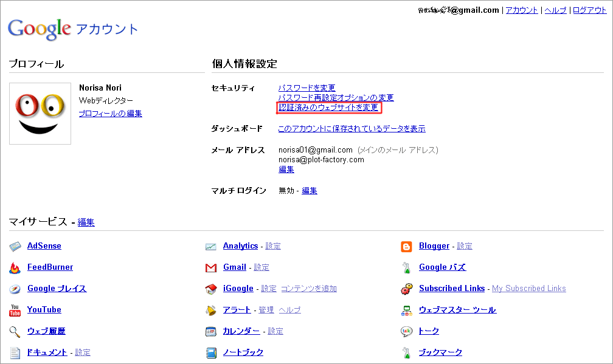Open the アカウント link at top
Image resolution: width=613 pixels, height=364 pixels.
(522, 10)
